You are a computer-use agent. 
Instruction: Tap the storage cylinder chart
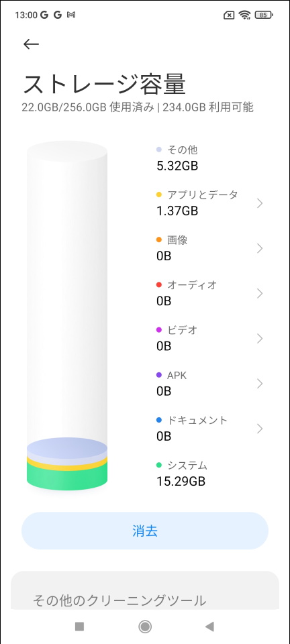coord(67,315)
